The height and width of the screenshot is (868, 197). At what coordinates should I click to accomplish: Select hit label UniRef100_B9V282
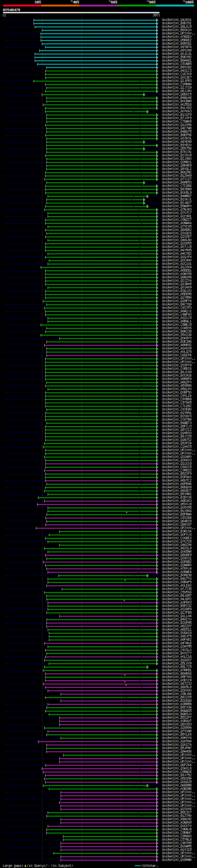point(177,67)
